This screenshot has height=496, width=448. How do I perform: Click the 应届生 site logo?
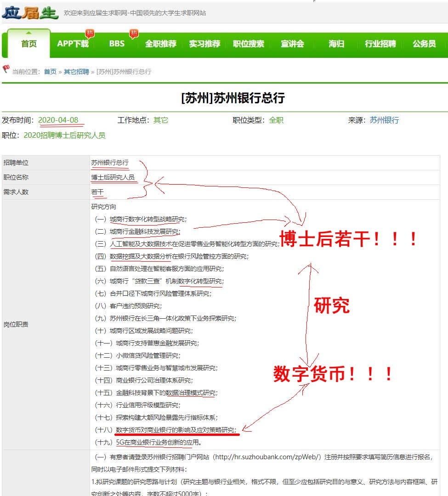30,13
